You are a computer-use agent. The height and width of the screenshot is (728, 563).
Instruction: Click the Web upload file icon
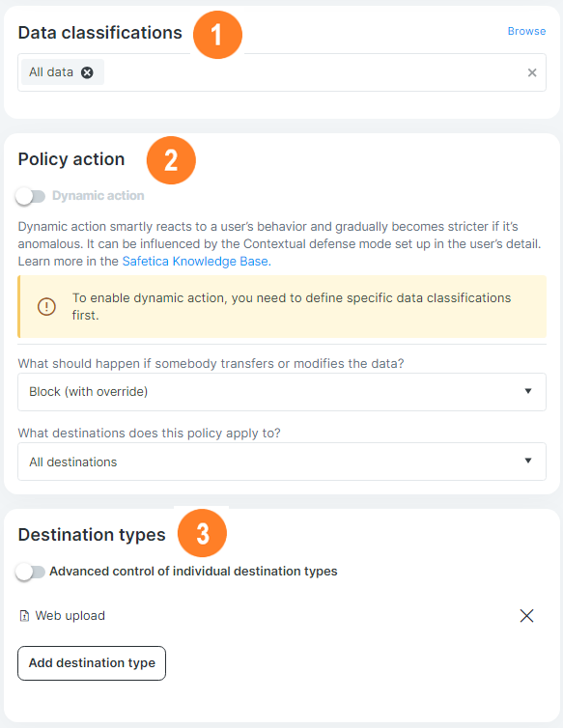pyautogui.click(x=24, y=616)
